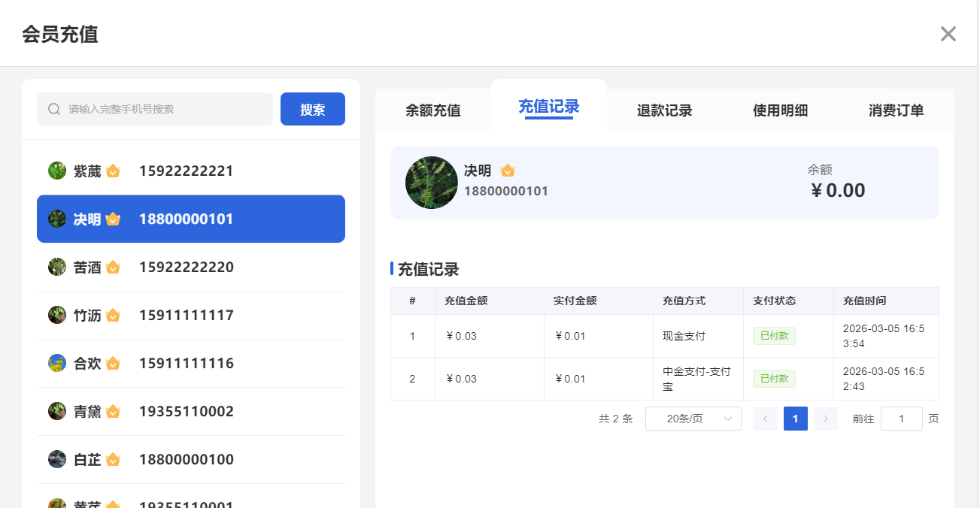The width and height of the screenshot is (980, 508).
Task: Open the 20条/页 page-size dropdown
Action: [x=693, y=419]
